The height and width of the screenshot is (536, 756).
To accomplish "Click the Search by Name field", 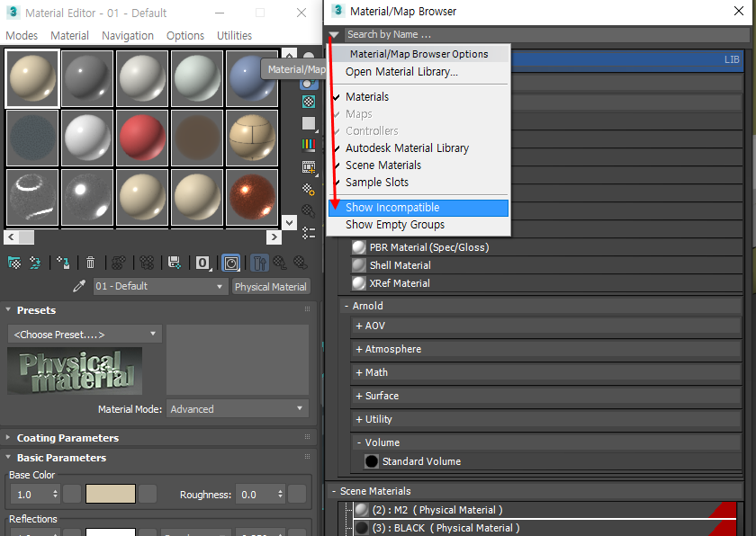I will pos(546,35).
